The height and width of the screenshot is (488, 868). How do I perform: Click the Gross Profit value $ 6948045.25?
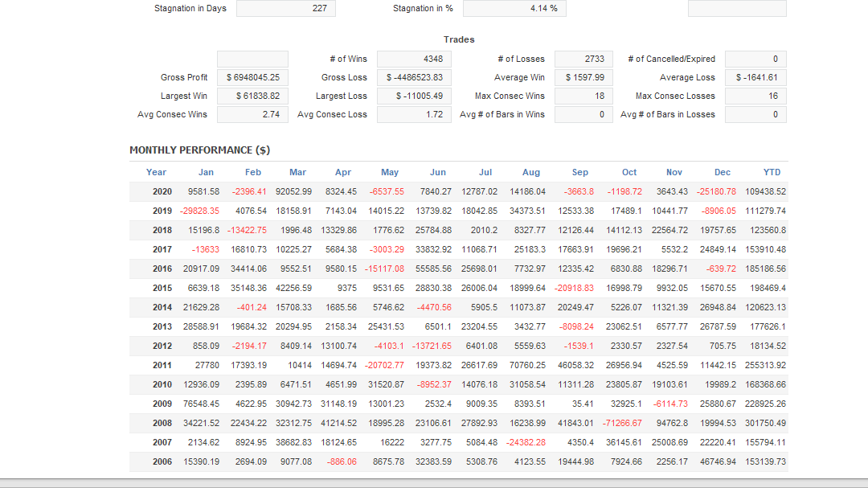point(252,77)
